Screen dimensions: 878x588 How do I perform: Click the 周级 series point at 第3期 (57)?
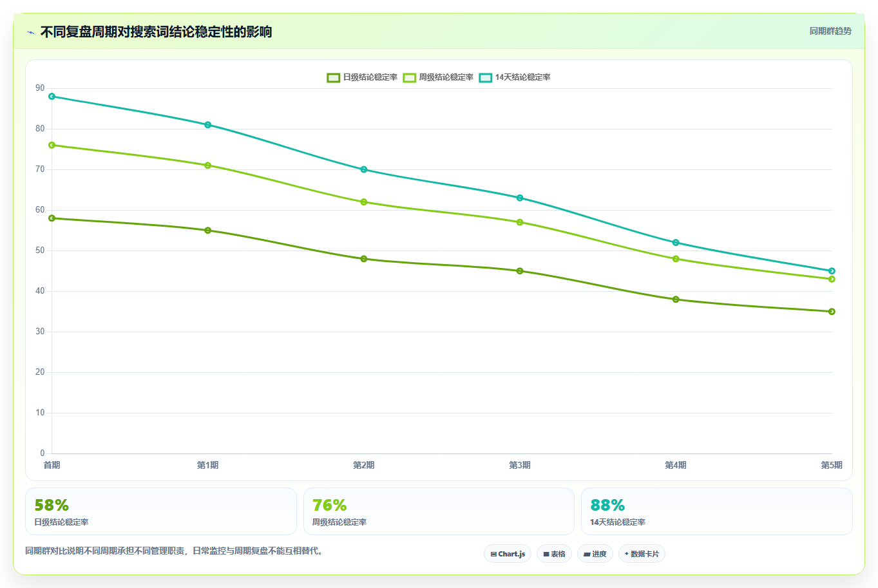(520, 222)
